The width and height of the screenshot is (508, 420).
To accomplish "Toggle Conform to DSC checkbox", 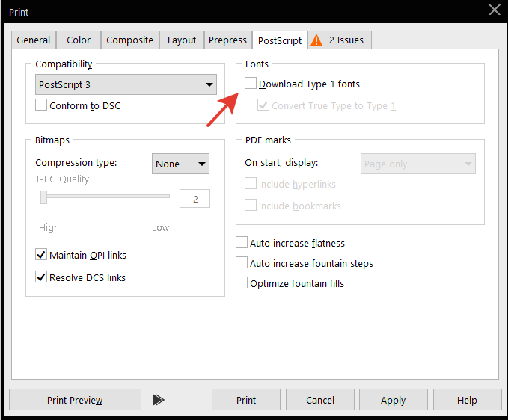I will click(x=42, y=105).
